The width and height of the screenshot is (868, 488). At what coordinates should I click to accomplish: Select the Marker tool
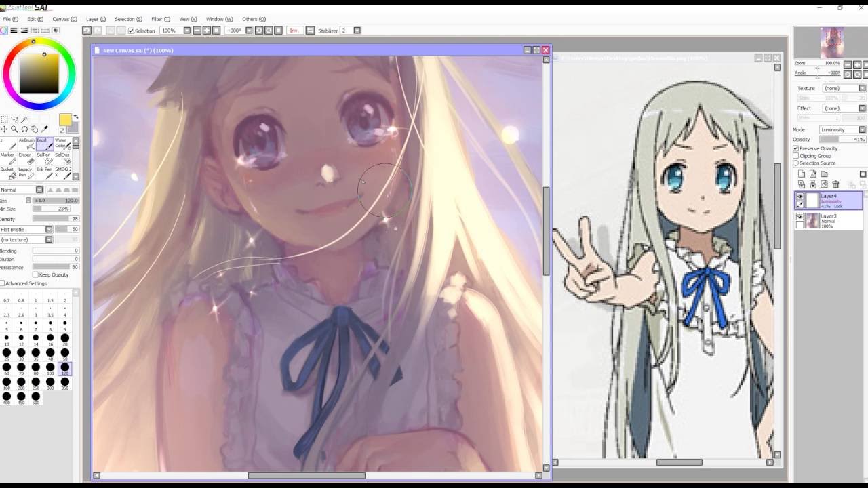pos(8,159)
